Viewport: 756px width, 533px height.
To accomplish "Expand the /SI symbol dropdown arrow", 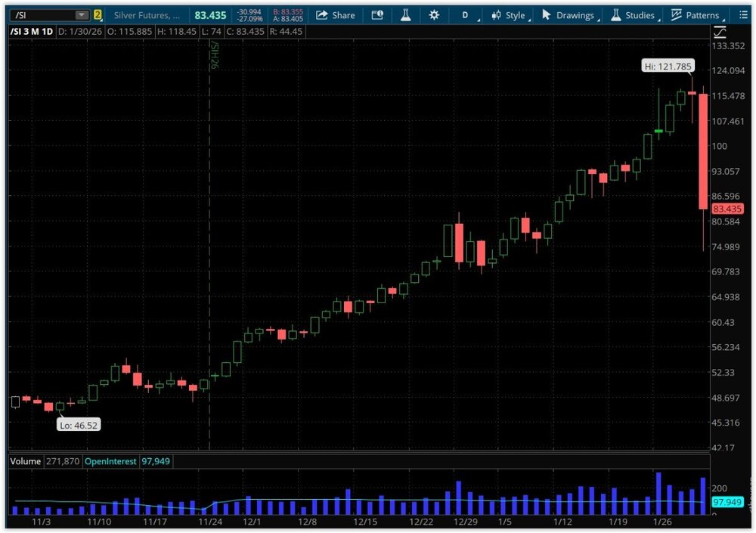I will pyautogui.click(x=81, y=15).
